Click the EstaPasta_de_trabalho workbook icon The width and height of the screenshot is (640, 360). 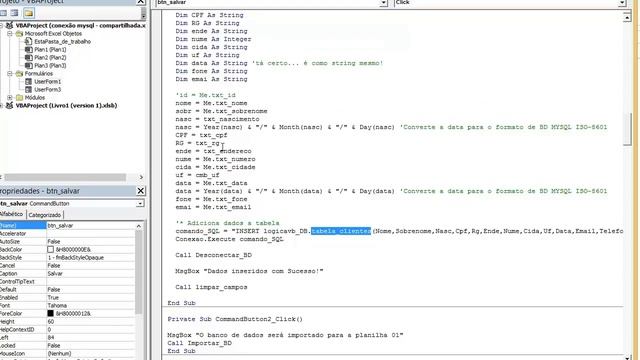[x=28, y=42]
